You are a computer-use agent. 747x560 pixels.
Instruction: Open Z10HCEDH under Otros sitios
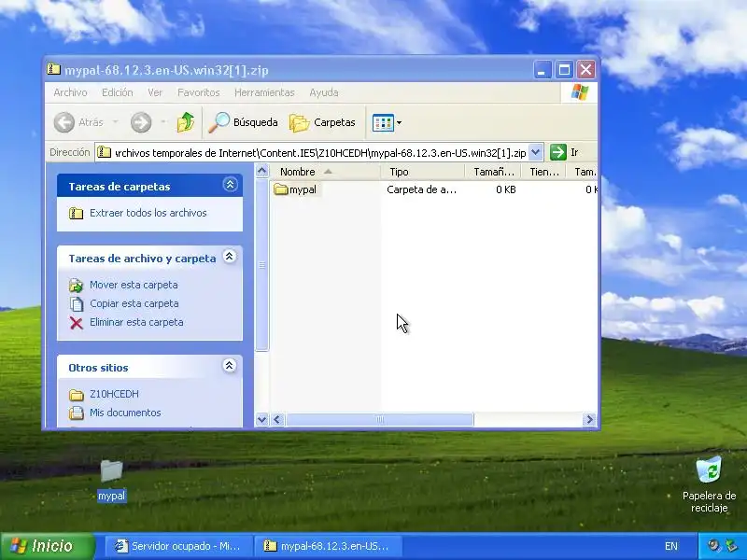(x=114, y=394)
